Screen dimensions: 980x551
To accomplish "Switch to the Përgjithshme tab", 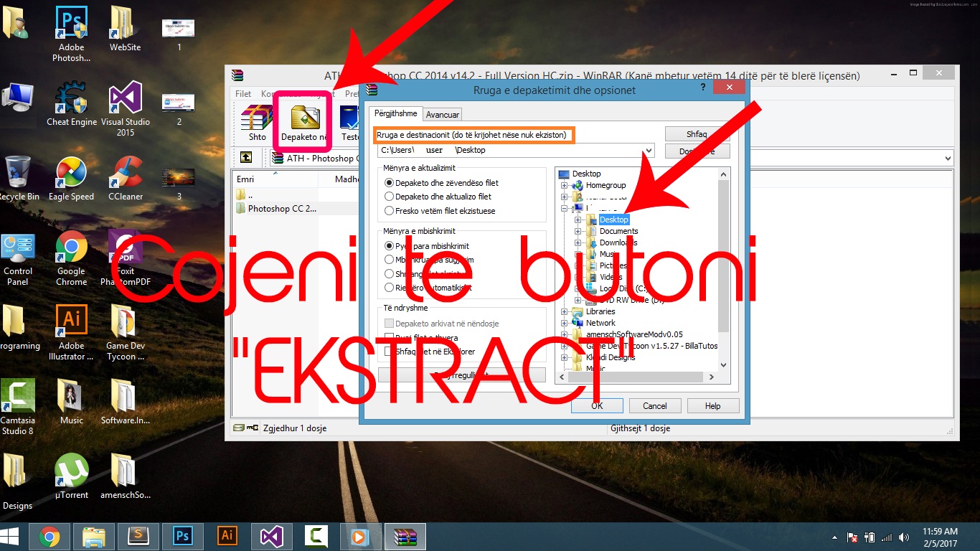I will click(395, 113).
